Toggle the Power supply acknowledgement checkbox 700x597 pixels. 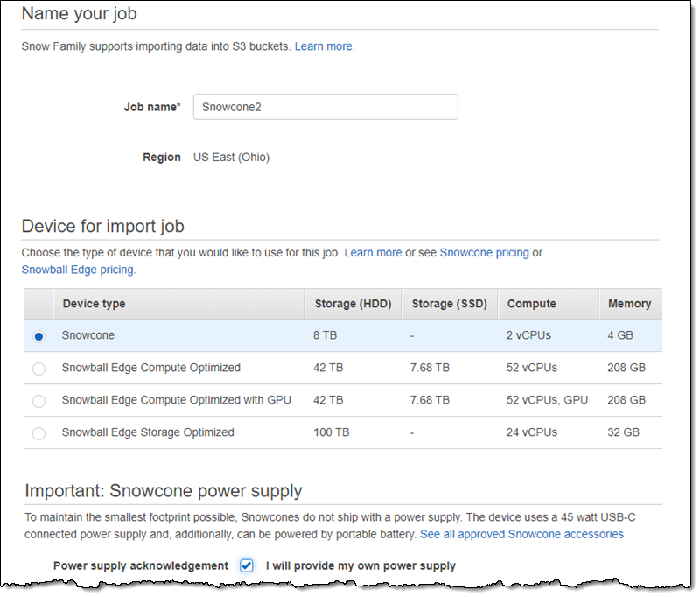pyautogui.click(x=247, y=565)
